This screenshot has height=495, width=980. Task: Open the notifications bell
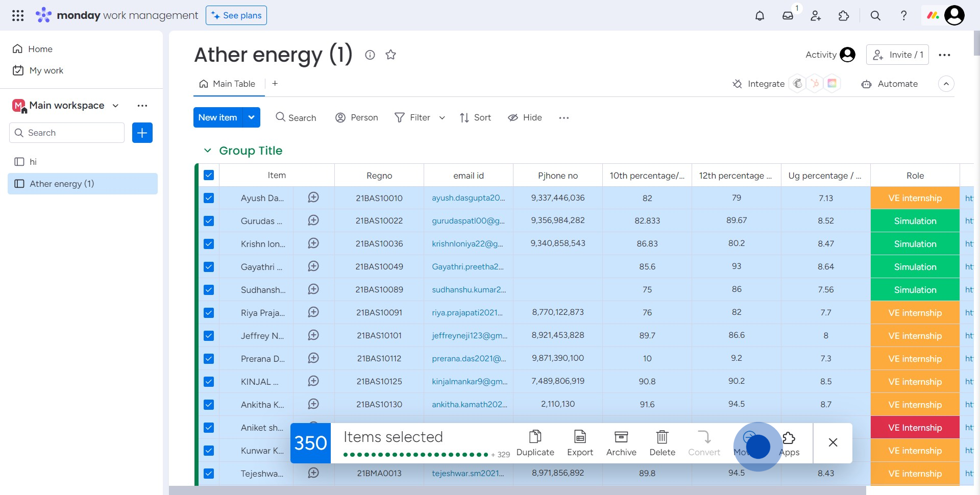[x=759, y=16]
